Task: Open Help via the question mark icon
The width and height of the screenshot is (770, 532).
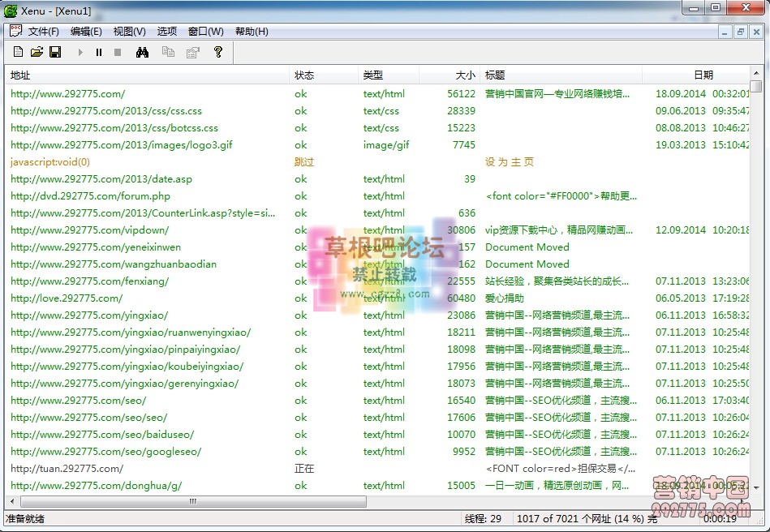Action: (217, 51)
